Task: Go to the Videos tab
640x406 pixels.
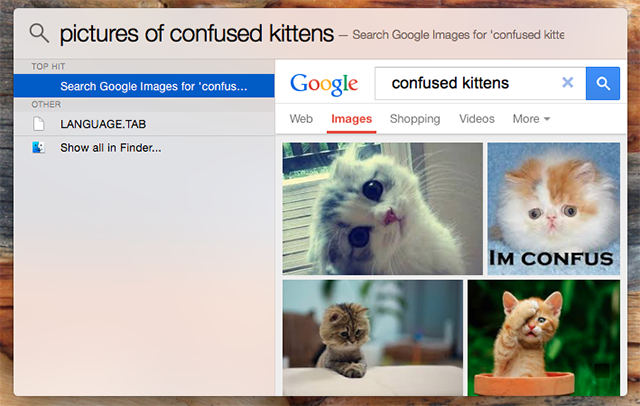Action: pos(476,119)
